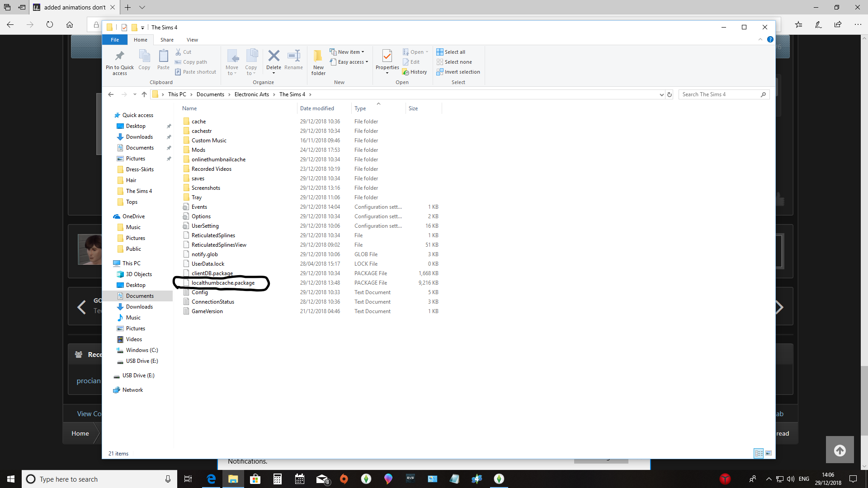Open recent locations dropdown arrow
This screenshot has height=488, width=868.
[x=135, y=94]
